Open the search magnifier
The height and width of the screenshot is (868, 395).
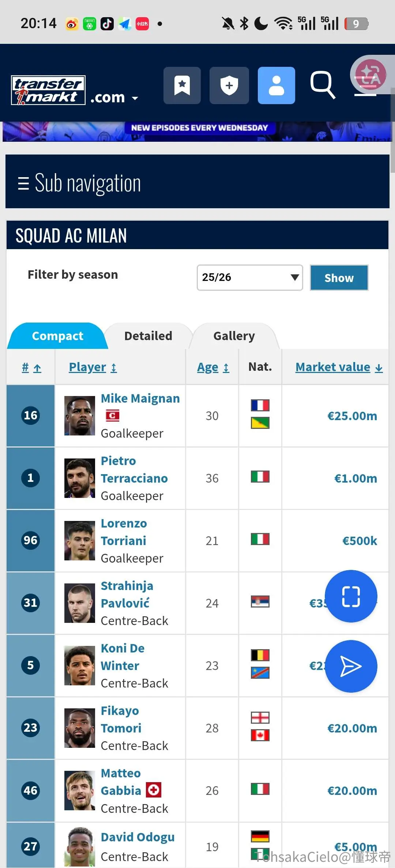pos(323,85)
